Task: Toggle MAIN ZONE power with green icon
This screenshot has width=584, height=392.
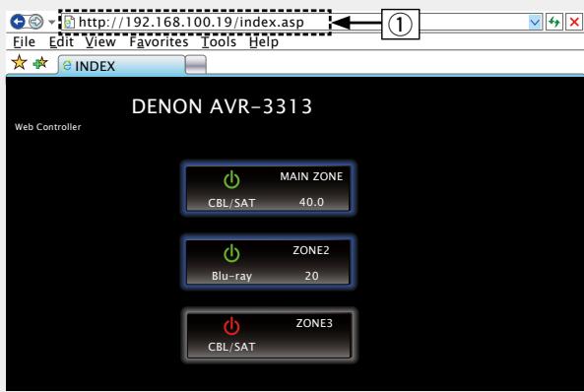Action: pos(231,179)
